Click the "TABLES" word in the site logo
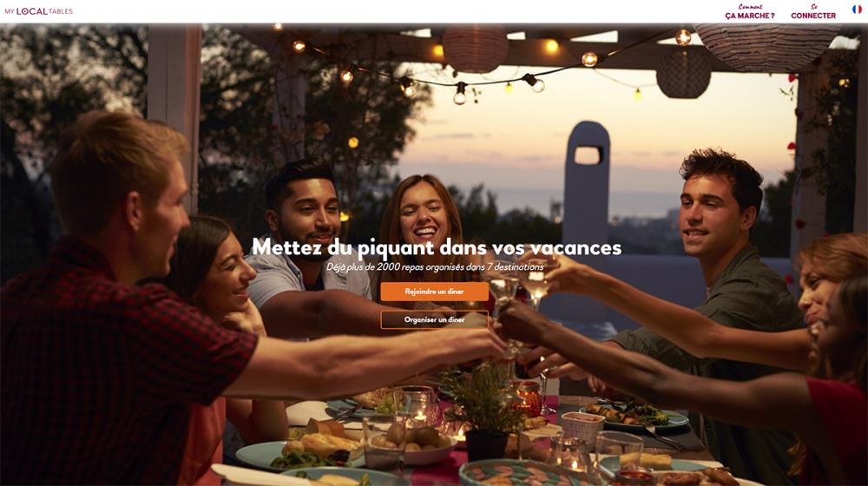The width and height of the screenshot is (868, 486). [x=61, y=11]
